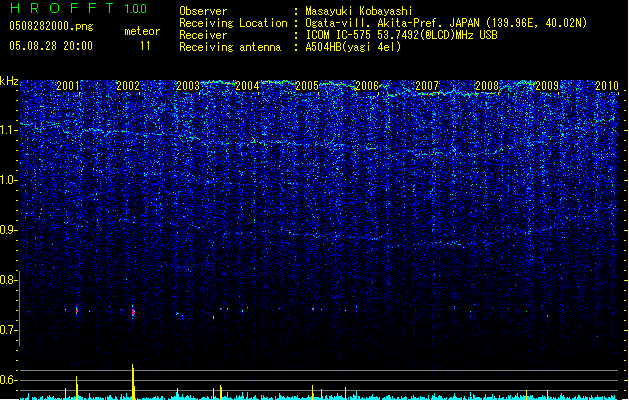The width and height of the screenshot is (629, 400).
Task: Click the 'Observer' field label
Action: (203, 11)
